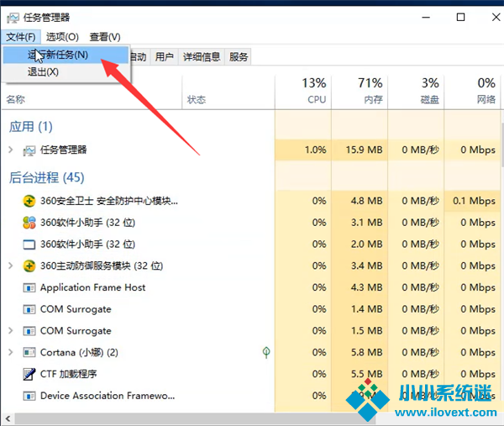Click the CTF 加载程序 pen icon

tap(29, 374)
